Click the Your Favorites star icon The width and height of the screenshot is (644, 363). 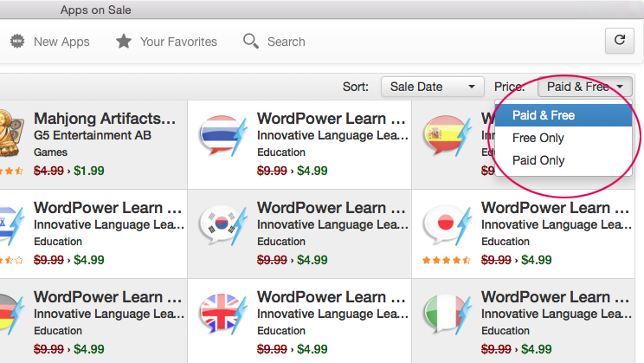[x=124, y=41]
